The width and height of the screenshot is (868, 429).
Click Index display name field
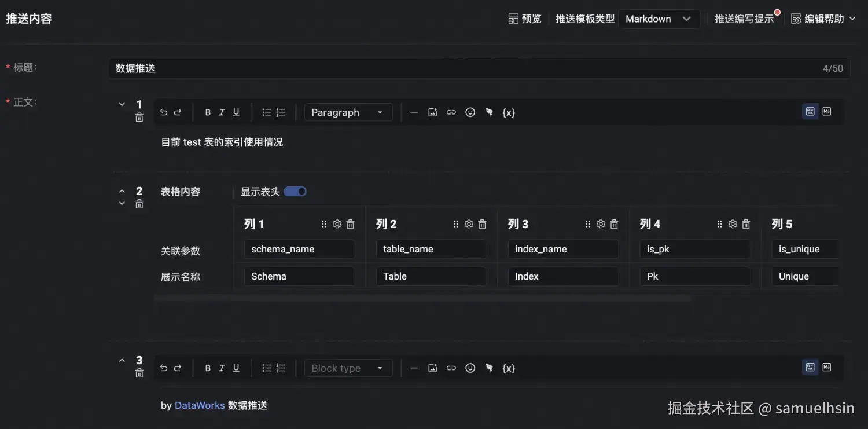click(x=564, y=276)
